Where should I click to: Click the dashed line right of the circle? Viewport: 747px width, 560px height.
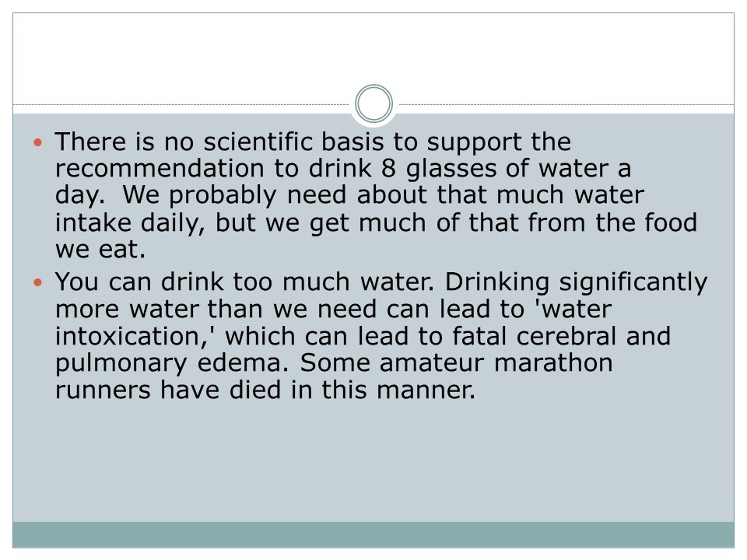pyautogui.click(x=566, y=104)
